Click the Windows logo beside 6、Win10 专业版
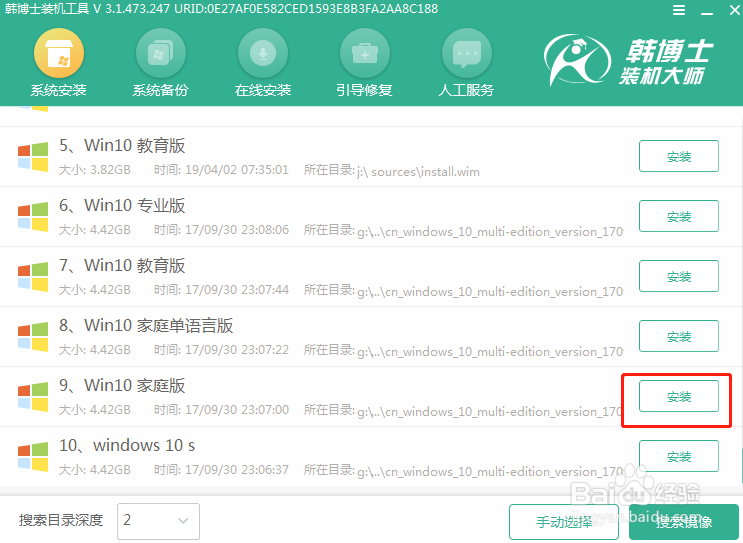 33,217
